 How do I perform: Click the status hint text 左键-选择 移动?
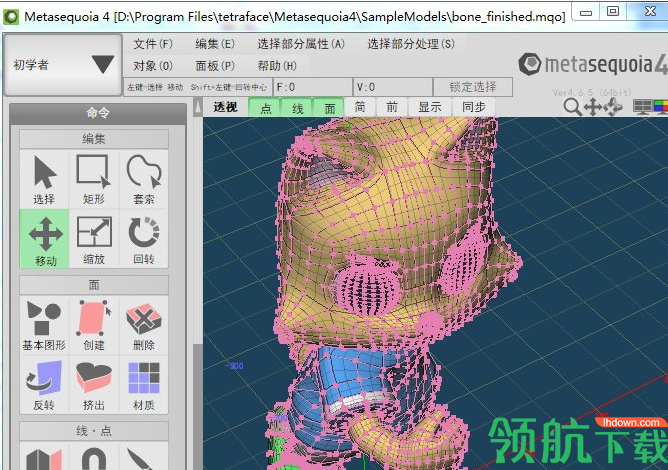pos(155,87)
